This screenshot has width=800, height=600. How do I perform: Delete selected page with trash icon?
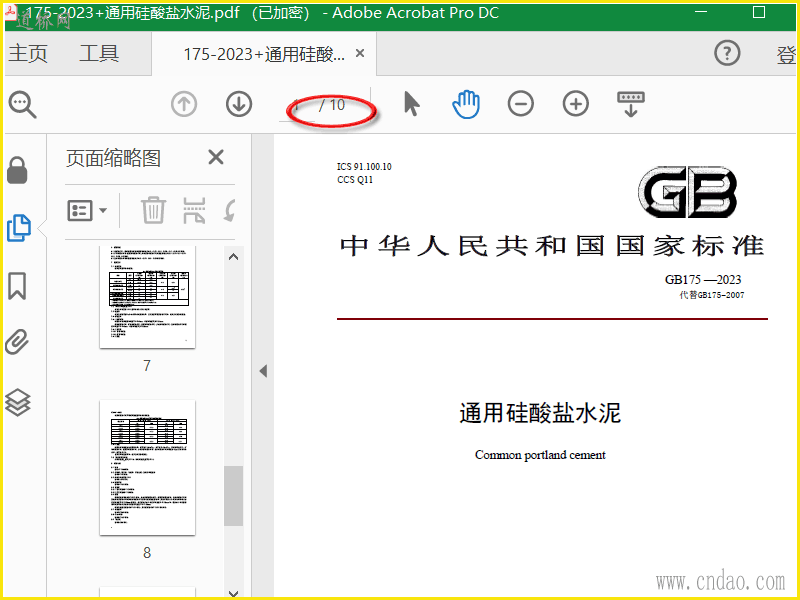click(x=153, y=210)
